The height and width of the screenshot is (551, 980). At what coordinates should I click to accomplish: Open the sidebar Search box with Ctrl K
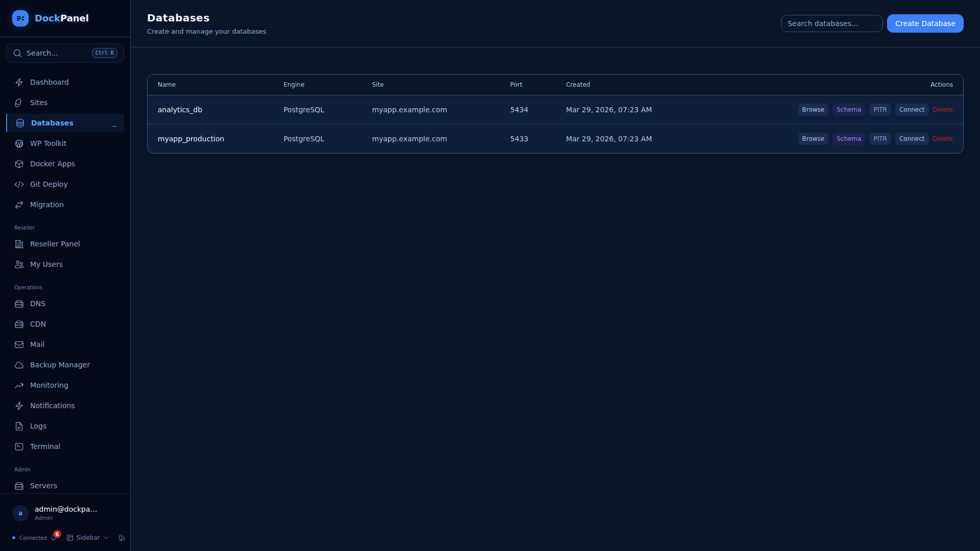click(65, 53)
